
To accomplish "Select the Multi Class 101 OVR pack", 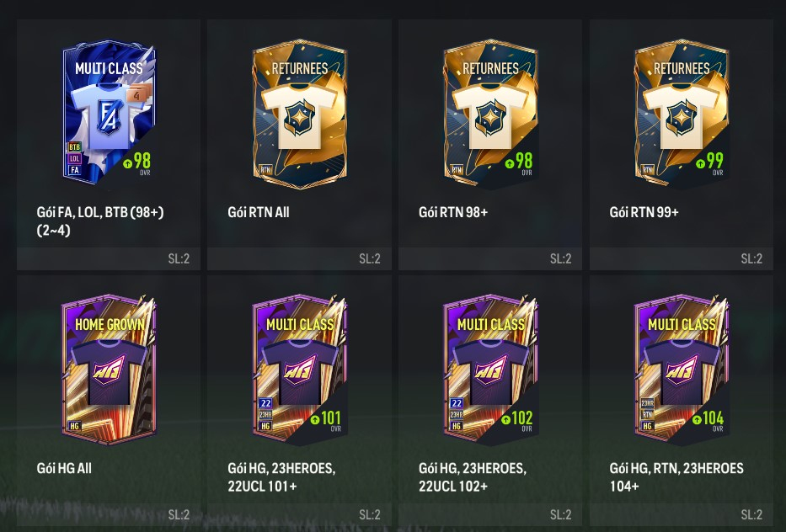I will [300, 370].
